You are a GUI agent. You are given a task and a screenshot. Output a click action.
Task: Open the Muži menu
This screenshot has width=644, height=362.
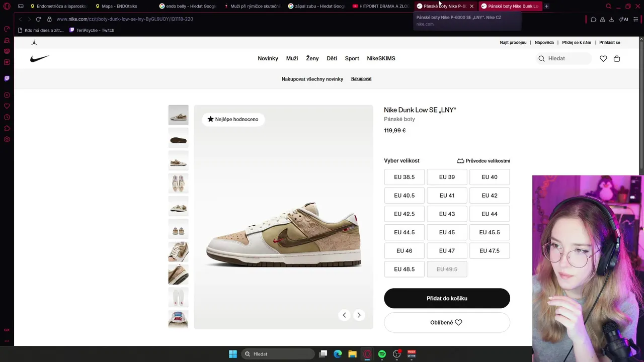click(292, 58)
